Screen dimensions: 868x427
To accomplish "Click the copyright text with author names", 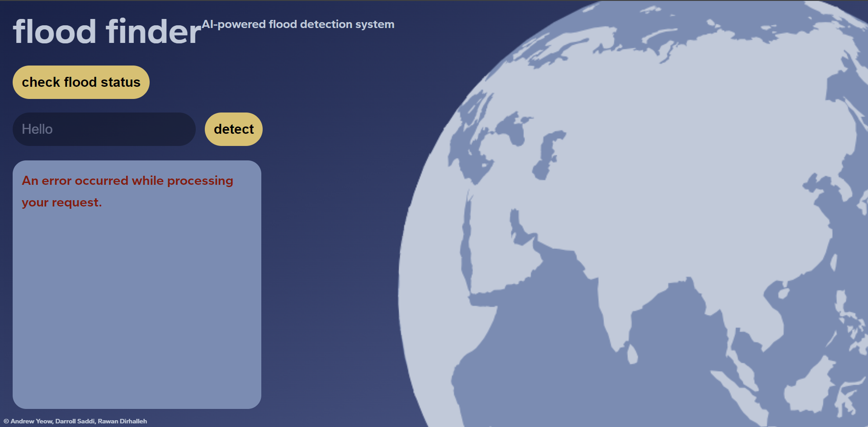I will click(75, 421).
